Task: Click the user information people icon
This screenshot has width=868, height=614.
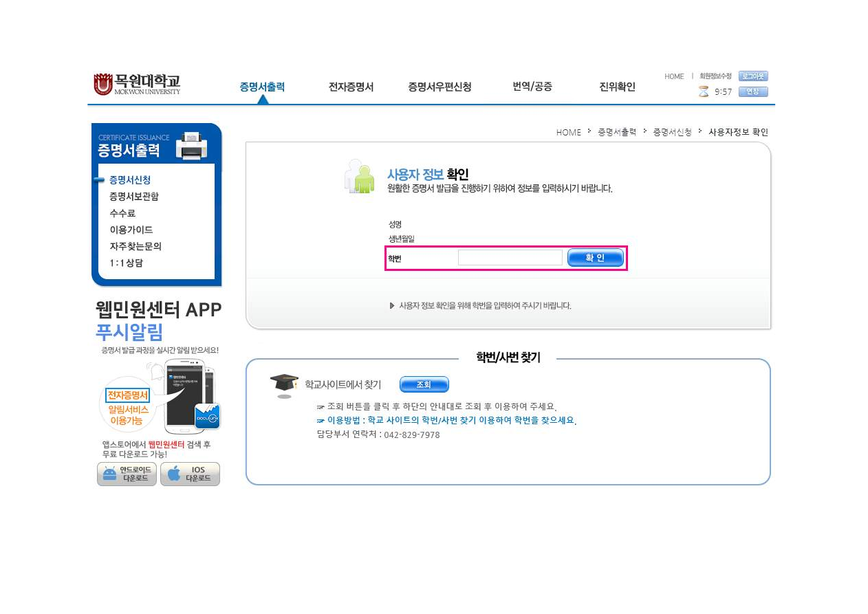Action: (x=360, y=177)
